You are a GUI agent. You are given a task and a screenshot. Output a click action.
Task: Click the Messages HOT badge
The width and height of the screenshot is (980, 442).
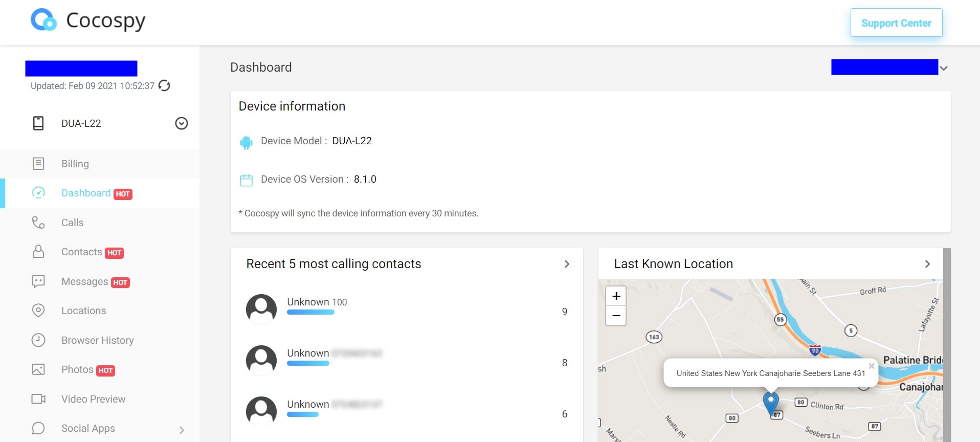pos(120,282)
